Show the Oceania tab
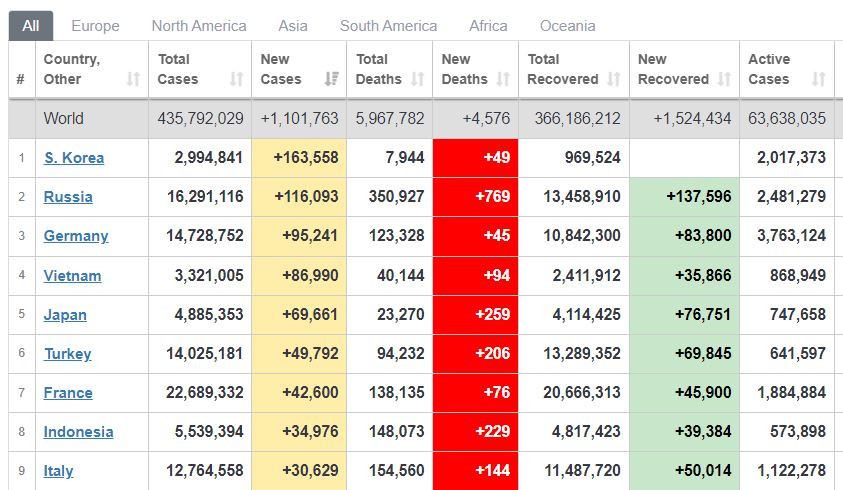This screenshot has height=490, width=843. [568, 26]
